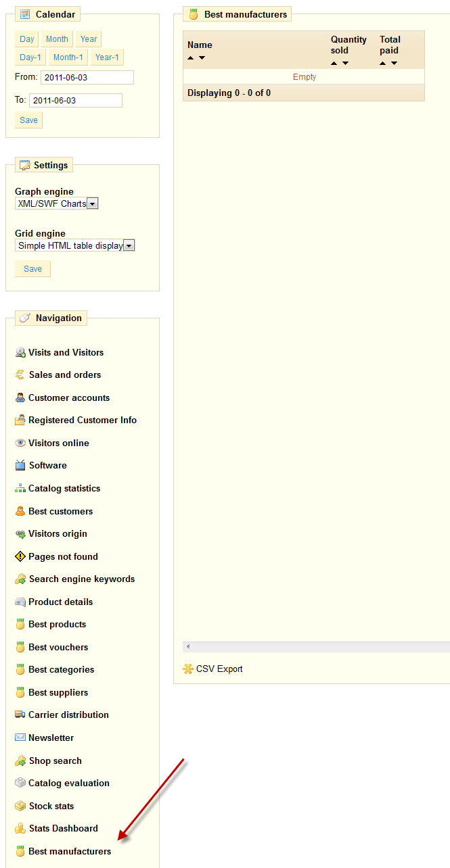Click the Best categories medal icon
The width and height of the screenshot is (450, 868).
click(x=20, y=669)
